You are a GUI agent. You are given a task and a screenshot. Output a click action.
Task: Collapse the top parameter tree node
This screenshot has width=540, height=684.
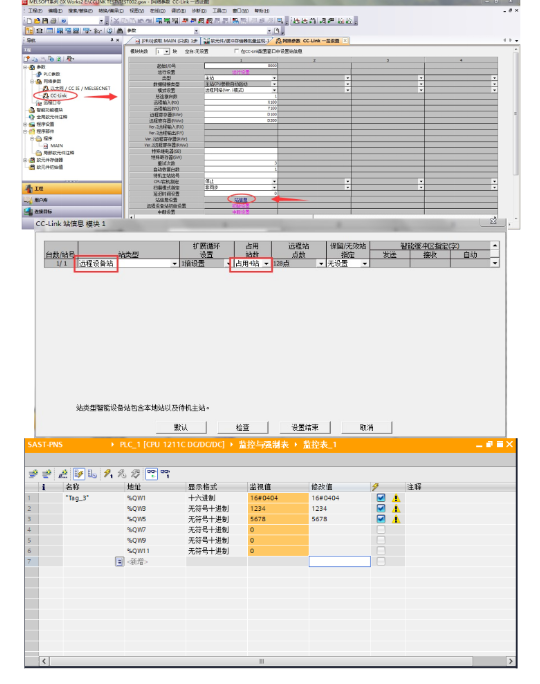pos(25,67)
